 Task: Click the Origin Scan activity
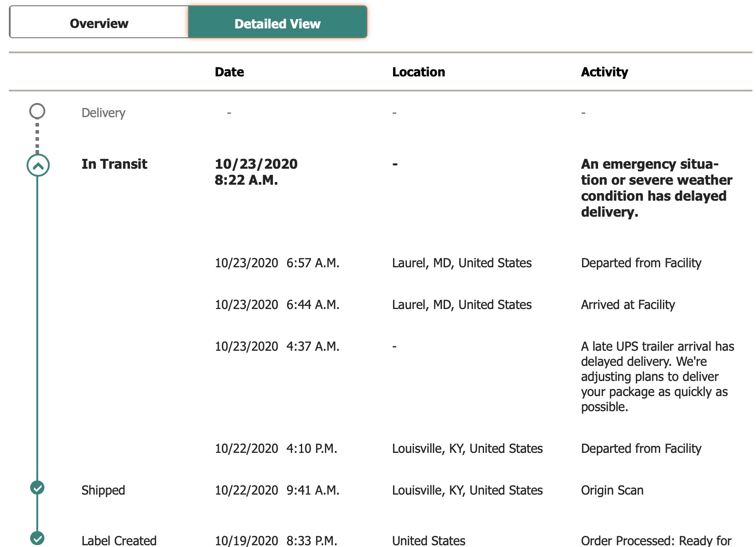coord(612,490)
